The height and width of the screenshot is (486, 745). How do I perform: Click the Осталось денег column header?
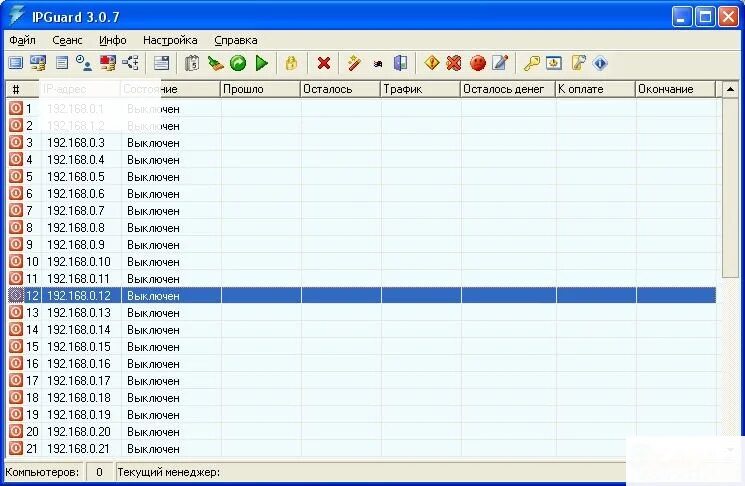click(x=508, y=89)
